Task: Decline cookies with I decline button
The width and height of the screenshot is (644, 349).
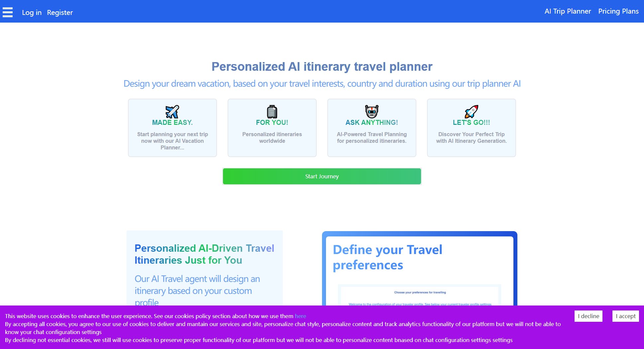Action: point(589,316)
